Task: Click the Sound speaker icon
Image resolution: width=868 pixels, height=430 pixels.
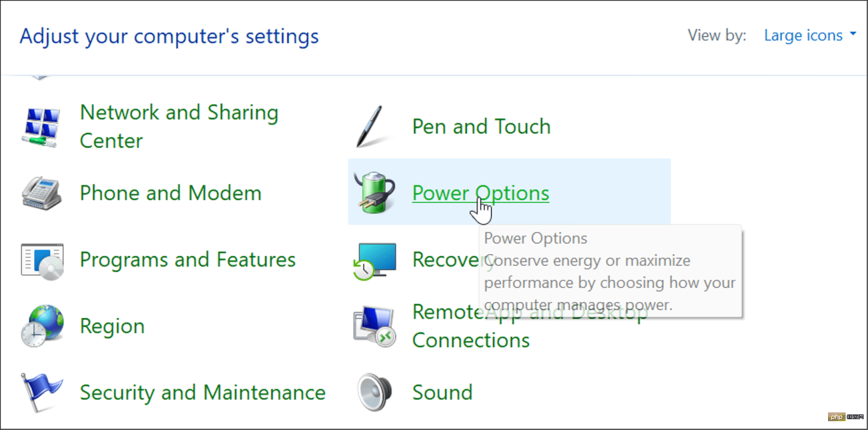Action: (x=376, y=392)
